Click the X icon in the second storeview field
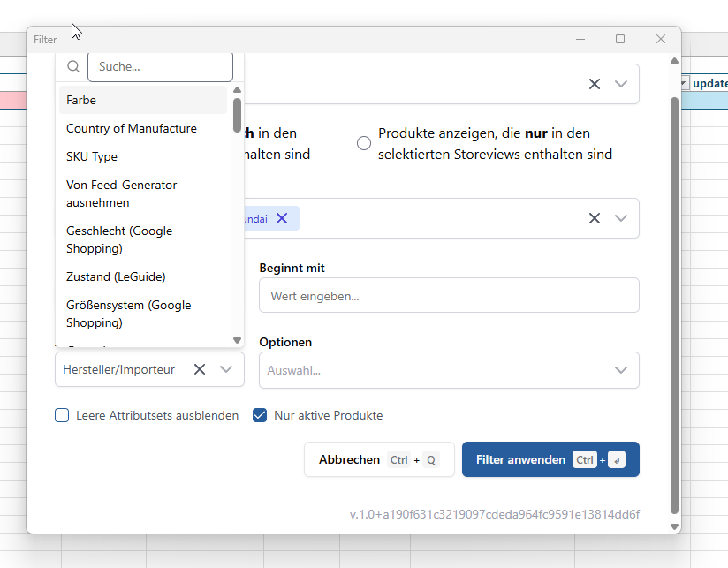The width and height of the screenshot is (728, 568). coord(594,217)
